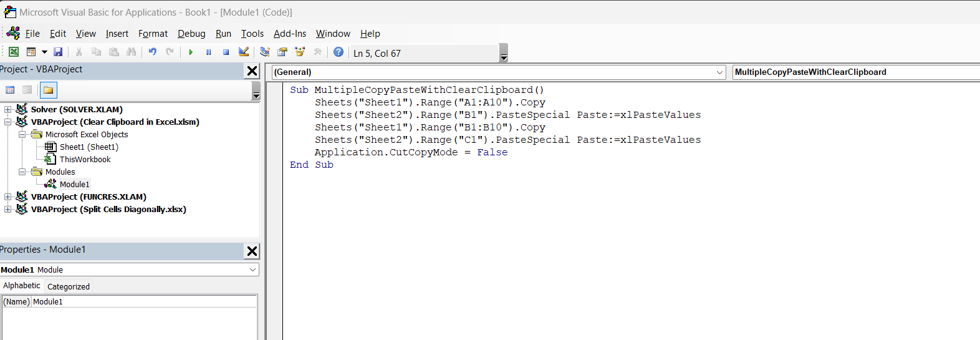Open the MultipleCopyPasteWithClearClipboard procedure dropdown
This screenshot has width=980, height=340.
click(x=856, y=72)
